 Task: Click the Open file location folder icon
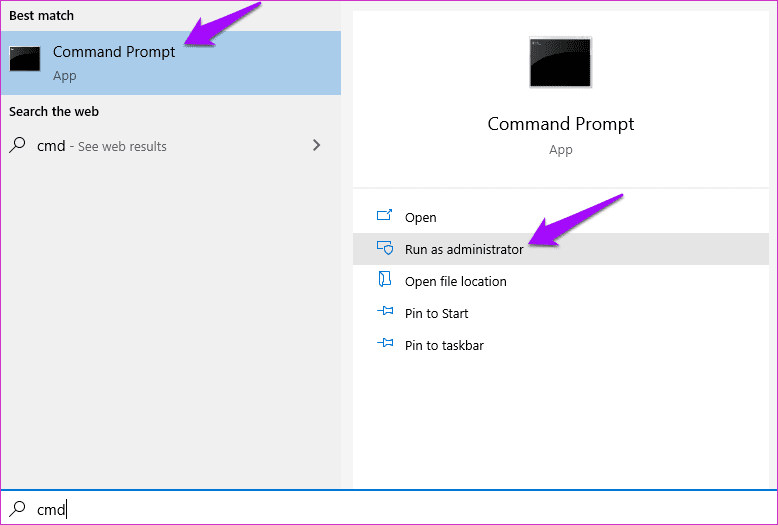point(385,279)
